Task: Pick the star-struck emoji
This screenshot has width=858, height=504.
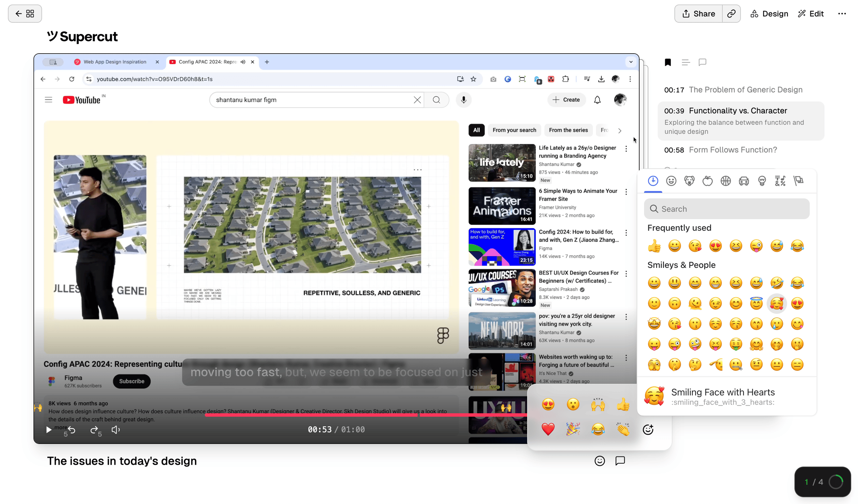Action: (654, 324)
